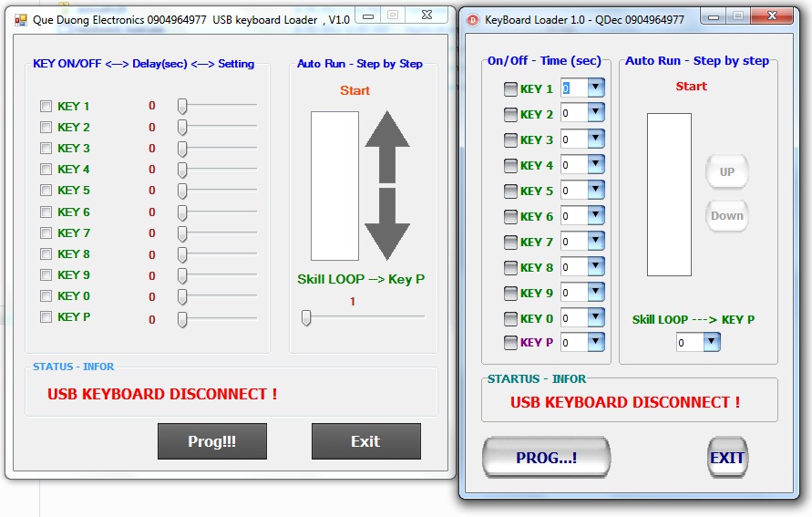Open KEY 1 time dropdown arrow
This screenshot has height=517, width=812.
pos(596,88)
